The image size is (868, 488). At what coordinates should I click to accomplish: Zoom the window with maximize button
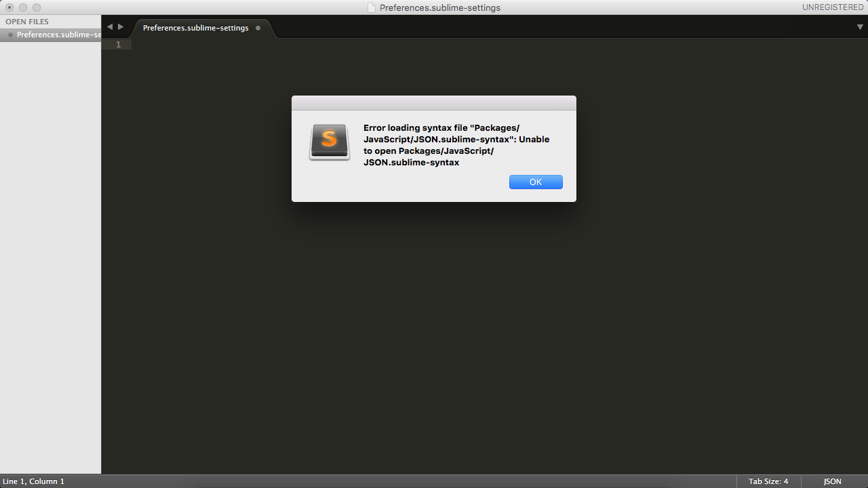click(37, 7)
